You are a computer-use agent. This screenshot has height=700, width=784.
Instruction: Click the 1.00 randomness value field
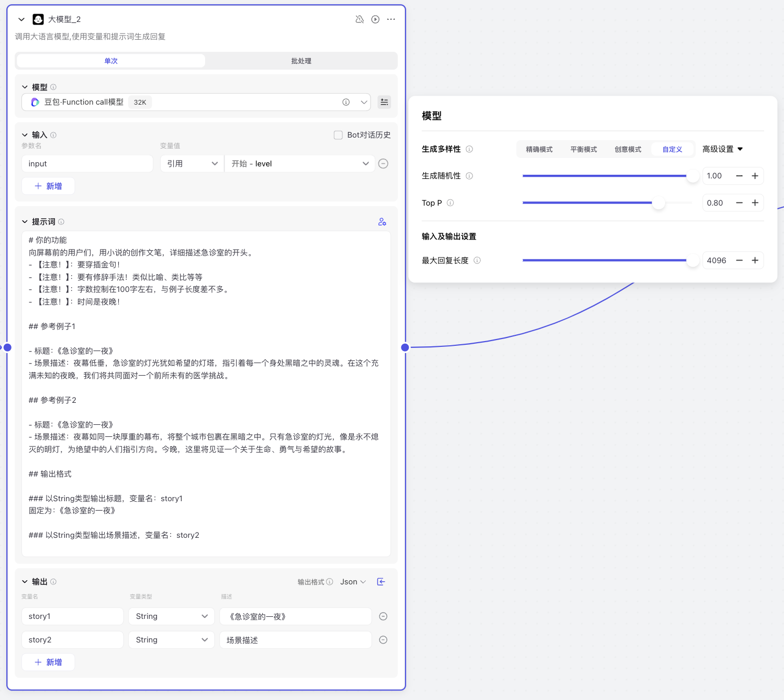coord(716,176)
